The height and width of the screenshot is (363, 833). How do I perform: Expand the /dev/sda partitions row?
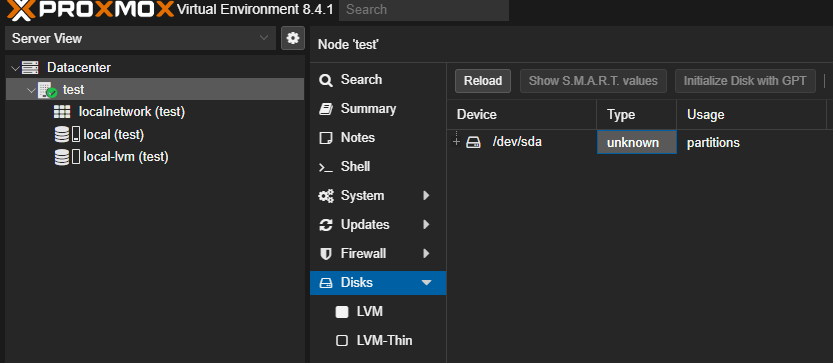tap(455, 142)
